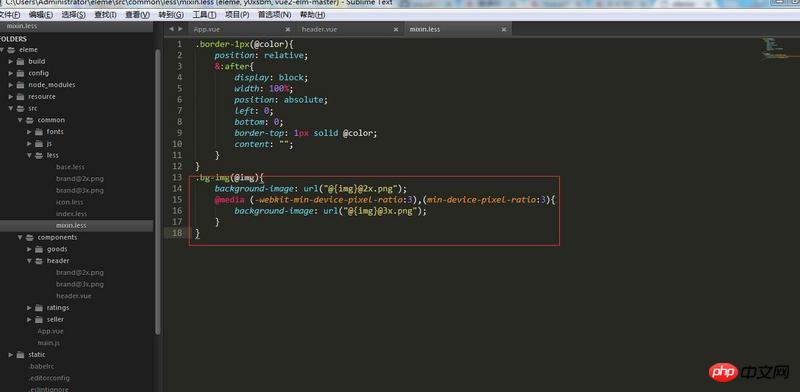Viewport: 800px width, 392px height.
Task: Collapse the header folder arrow
Action: 29,261
